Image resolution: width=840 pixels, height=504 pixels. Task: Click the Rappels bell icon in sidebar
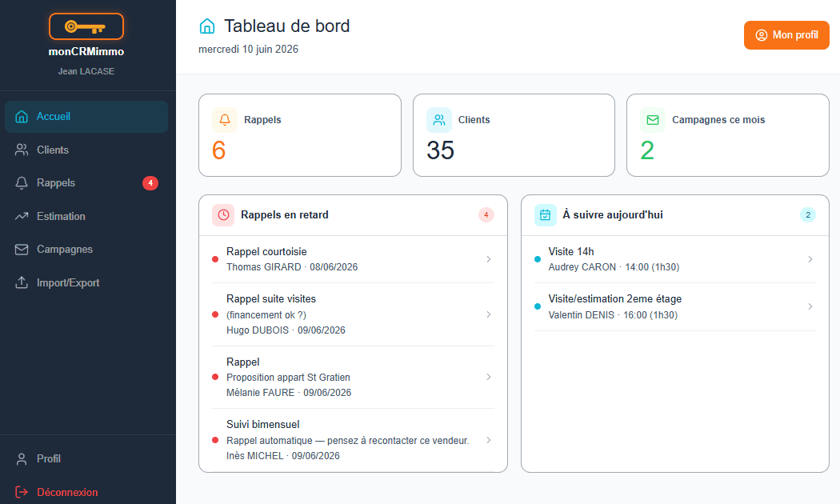pyautogui.click(x=22, y=183)
